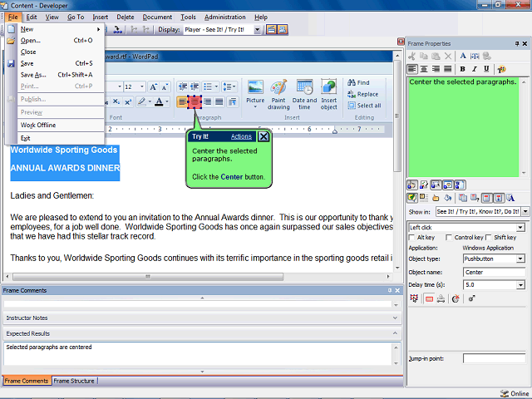Screen dimensions: 532x399
Task: Click the recreate action area crosshair icon
Action: pyautogui.click(x=414, y=298)
